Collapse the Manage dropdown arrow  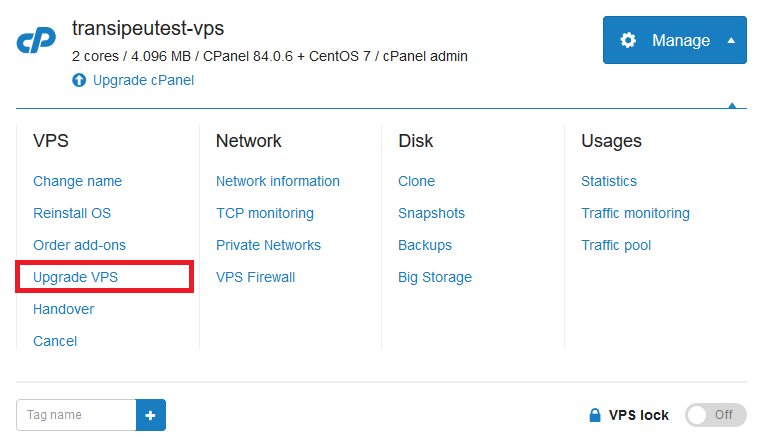pyautogui.click(x=731, y=40)
